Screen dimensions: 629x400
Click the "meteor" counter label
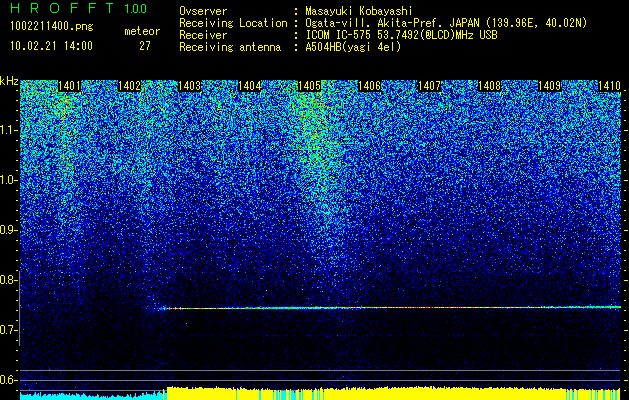142,31
